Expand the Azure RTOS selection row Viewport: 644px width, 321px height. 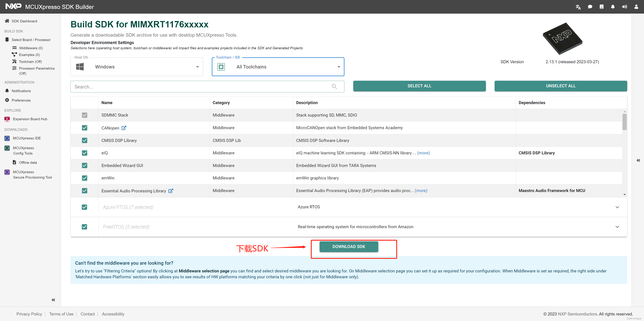tap(617, 207)
